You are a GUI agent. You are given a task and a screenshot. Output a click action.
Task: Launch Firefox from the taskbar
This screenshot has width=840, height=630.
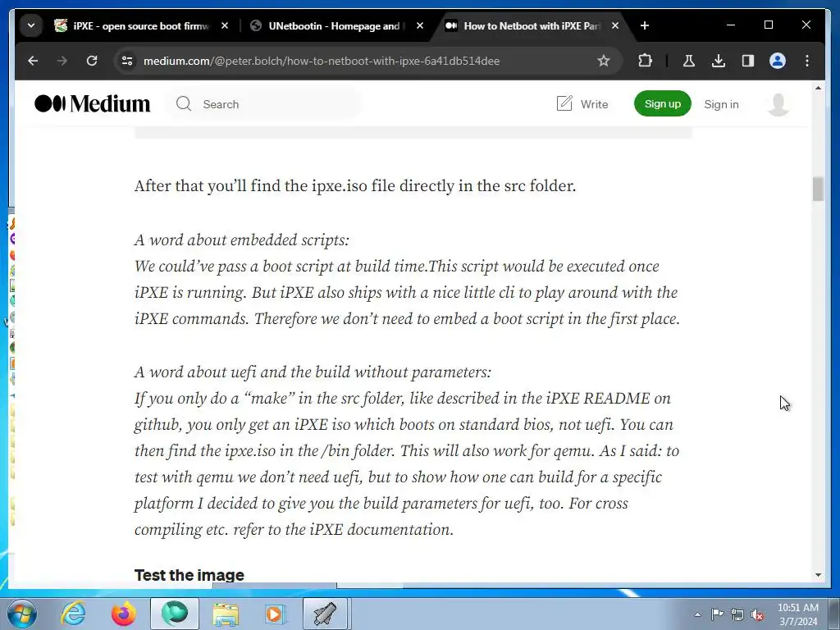(x=124, y=614)
